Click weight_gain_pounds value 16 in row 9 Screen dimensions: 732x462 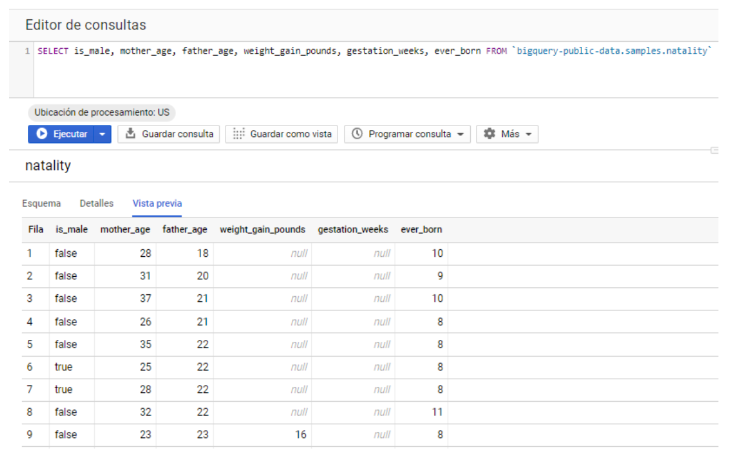301,434
